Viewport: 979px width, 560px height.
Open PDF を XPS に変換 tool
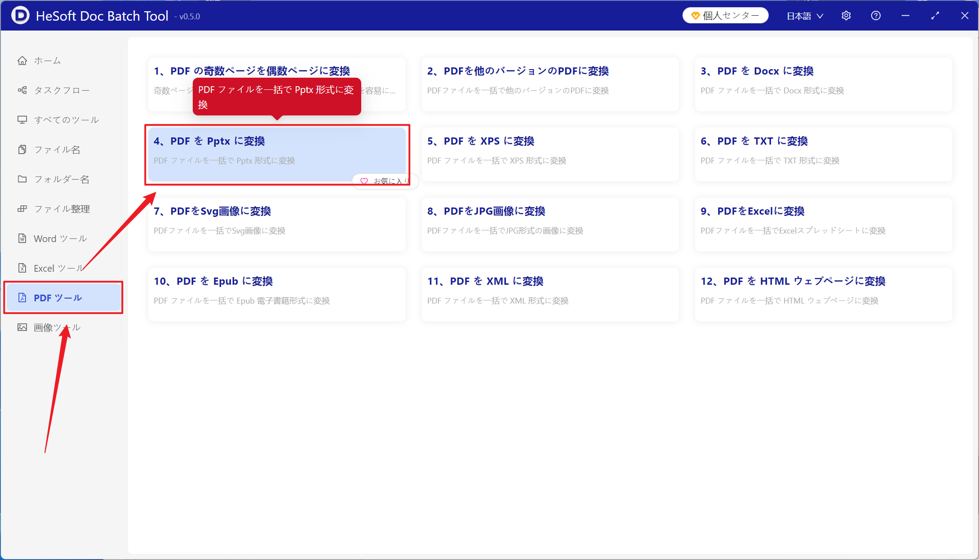550,154
